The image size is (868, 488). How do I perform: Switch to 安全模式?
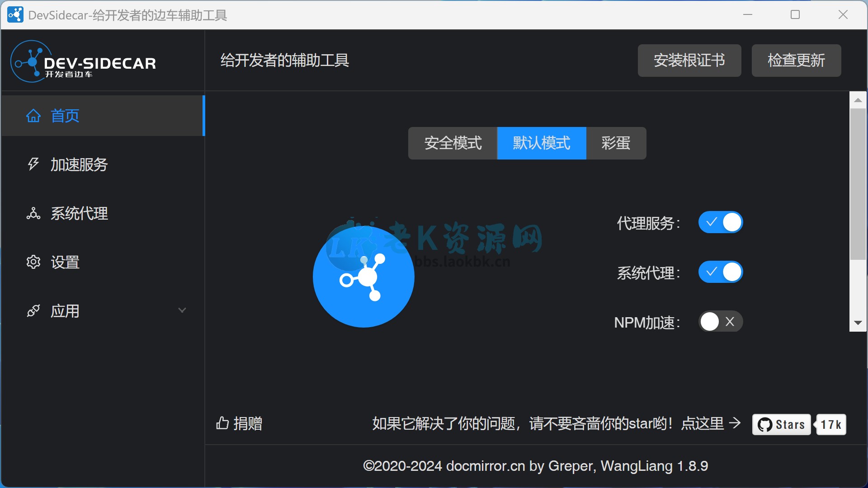[453, 143]
